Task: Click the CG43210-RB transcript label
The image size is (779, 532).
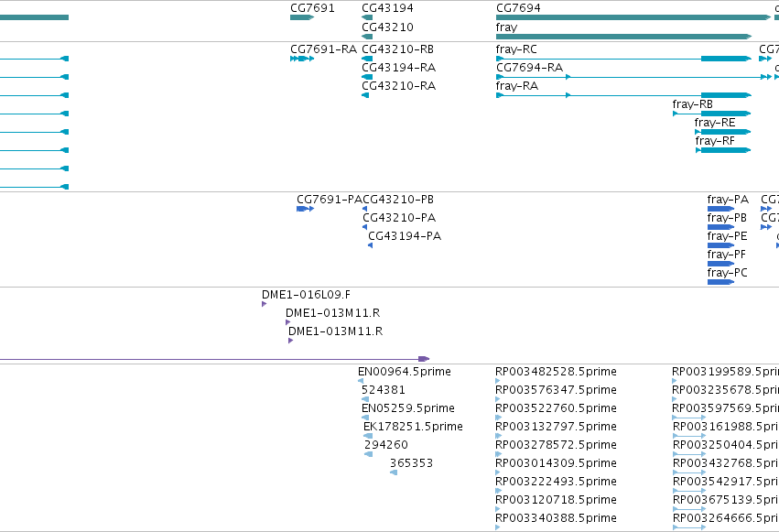Action: coord(398,49)
